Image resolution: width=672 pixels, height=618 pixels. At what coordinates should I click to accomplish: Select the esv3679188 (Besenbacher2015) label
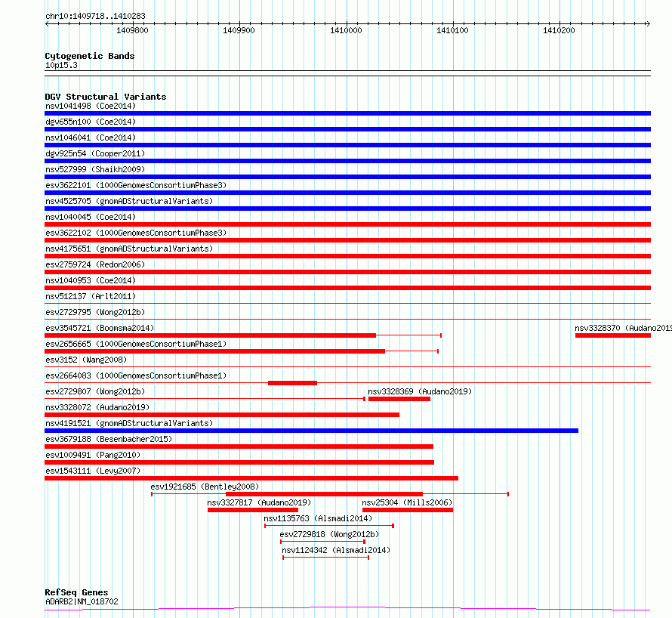point(109,439)
